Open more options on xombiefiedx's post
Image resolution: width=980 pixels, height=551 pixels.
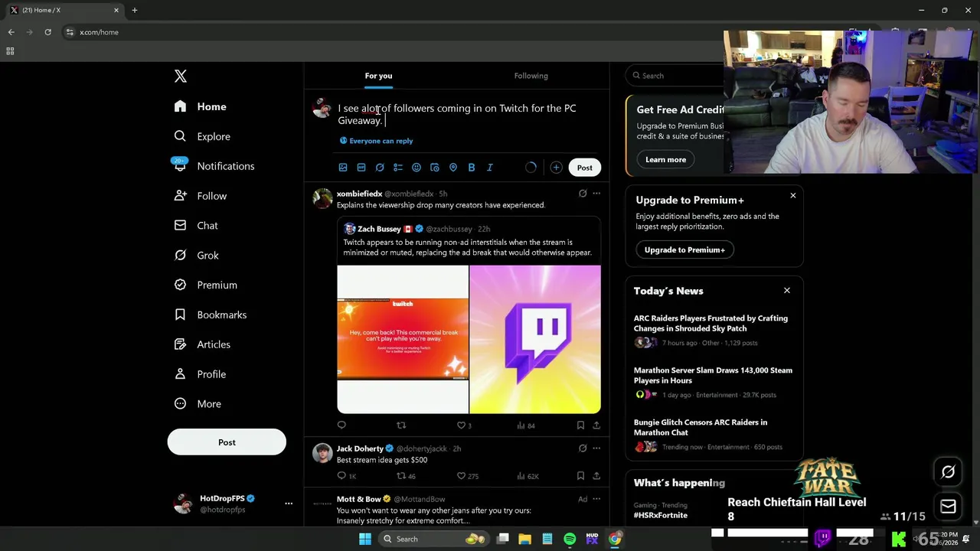pos(596,194)
